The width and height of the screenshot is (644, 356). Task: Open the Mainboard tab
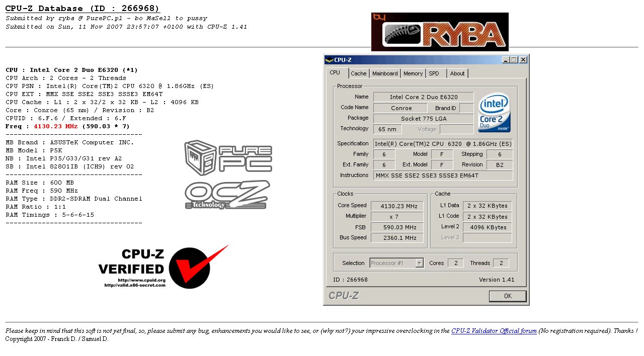click(385, 73)
